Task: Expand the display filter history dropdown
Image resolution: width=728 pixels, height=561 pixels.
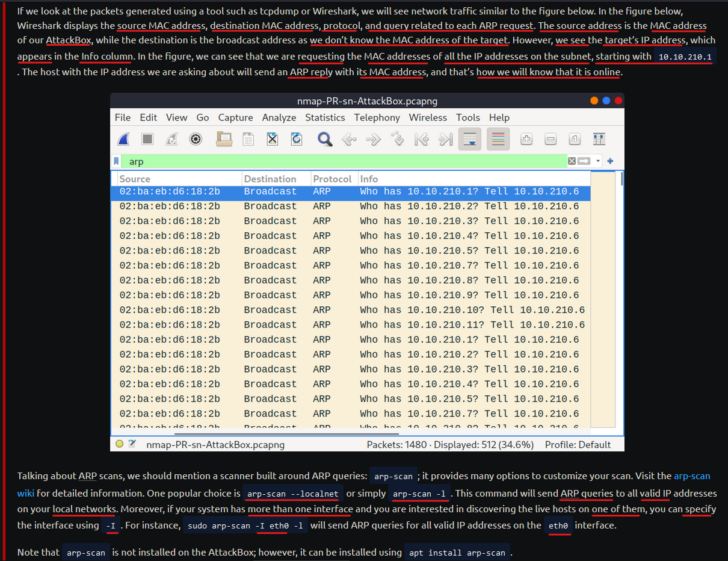Action: pyautogui.click(x=598, y=161)
